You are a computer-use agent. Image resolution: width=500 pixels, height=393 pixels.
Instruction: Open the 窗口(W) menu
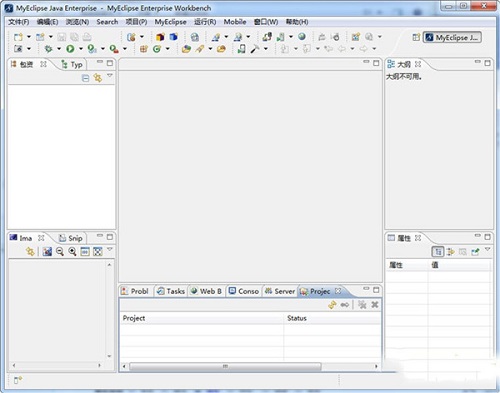(x=266, y=22)
